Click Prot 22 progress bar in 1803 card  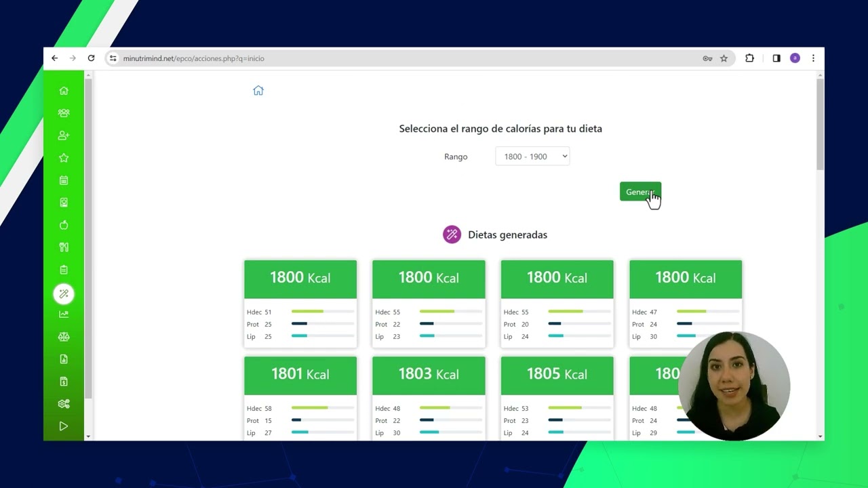[451, 420]
